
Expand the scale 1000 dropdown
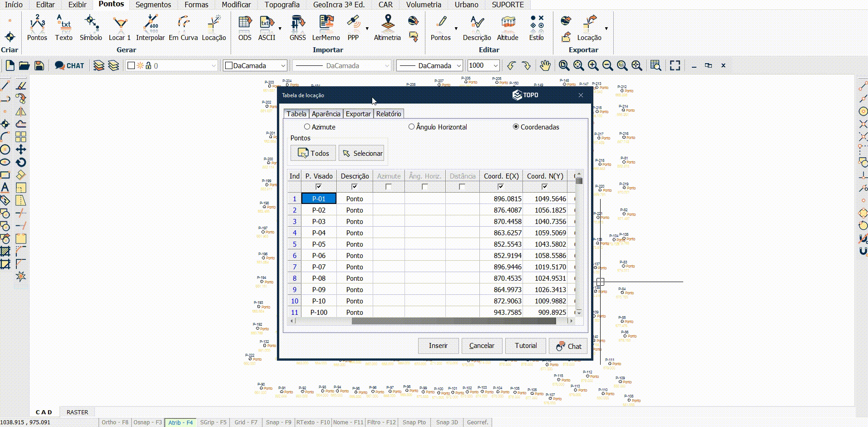click(495, 66)
